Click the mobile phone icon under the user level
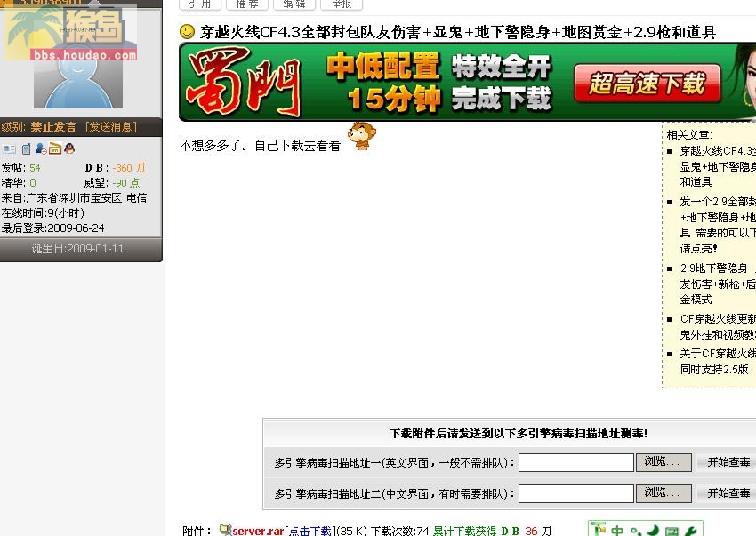The width and height of the screenshot is (756, 536). pos(26,149)
